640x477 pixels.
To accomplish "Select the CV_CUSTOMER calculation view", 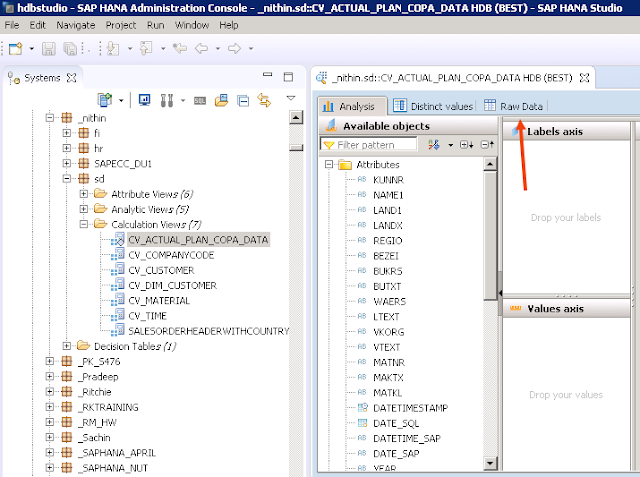I will click(x=161, y=270).
